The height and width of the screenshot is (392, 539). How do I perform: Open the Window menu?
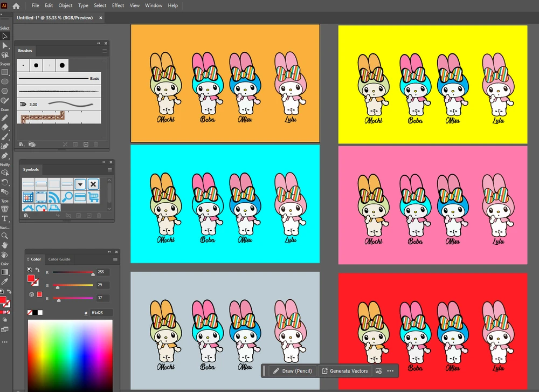(x=154, y=5)
